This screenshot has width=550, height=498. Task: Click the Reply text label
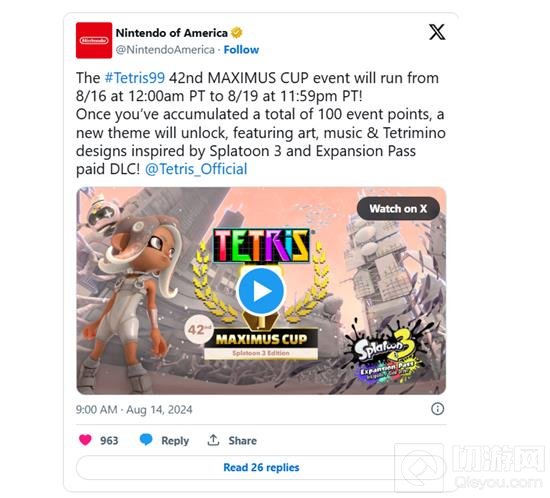[175, 440]
